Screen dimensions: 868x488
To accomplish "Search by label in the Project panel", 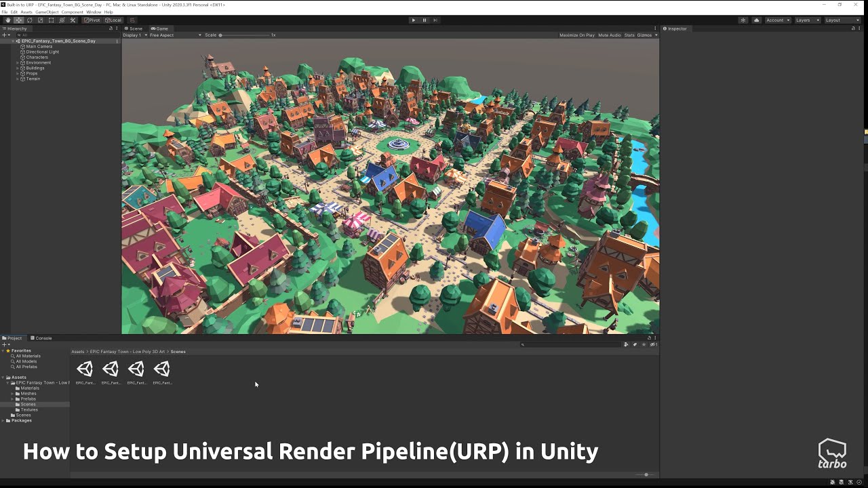I will pos(635,344).
